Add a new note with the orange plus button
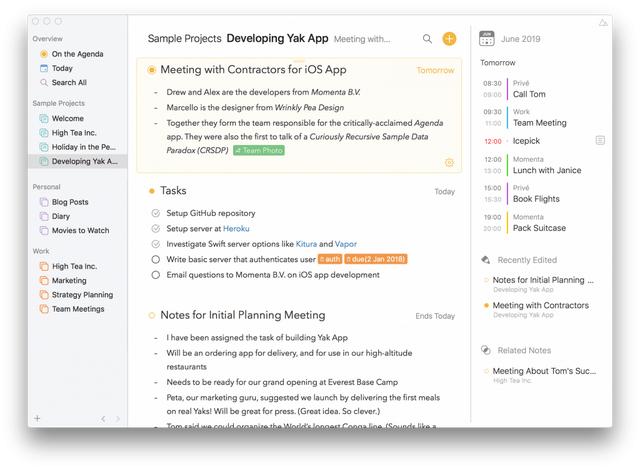This screenshot has width=640, height=470. pos(449,39)
